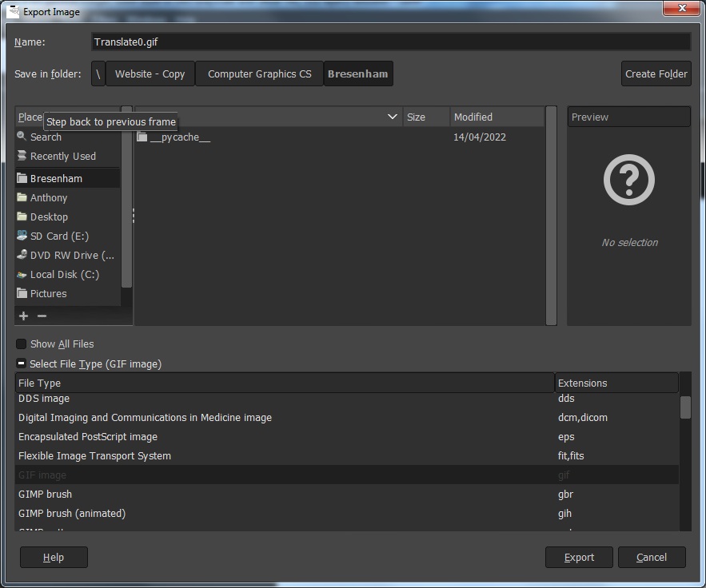Screen dimensions: 706x588
Task: Click the Preview panel header
Action: [x=628, y=117]
